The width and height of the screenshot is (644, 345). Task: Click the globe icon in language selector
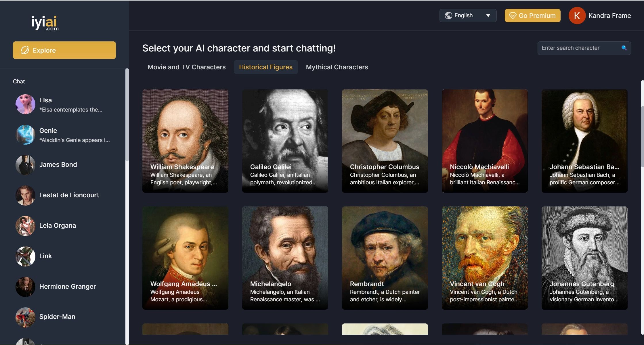click(449, 15)
